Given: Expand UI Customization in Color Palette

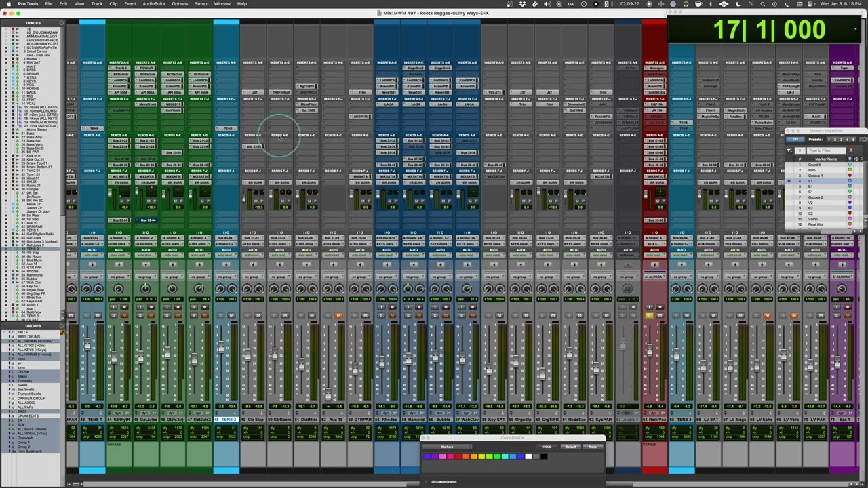Looking at the screenshot, I should click(426, 482).
